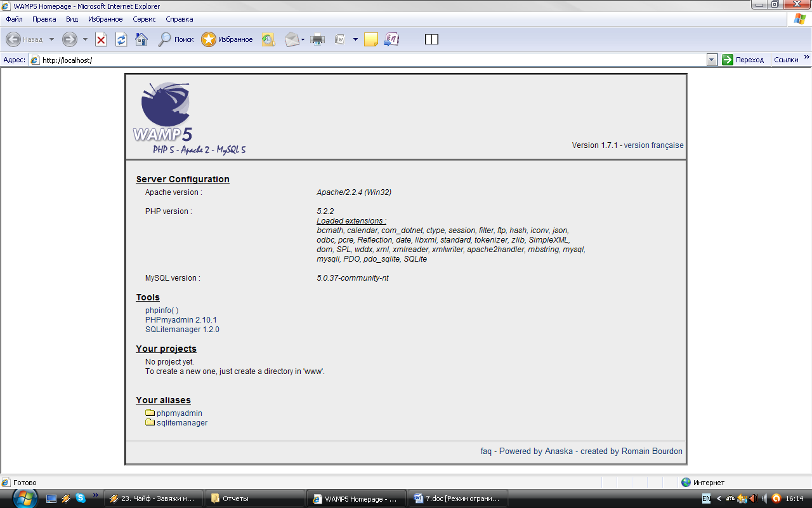The height and width of the screenshot is (508, 812).
Task: Click the yellow note toolbar icon
Action: coord(371,39)
